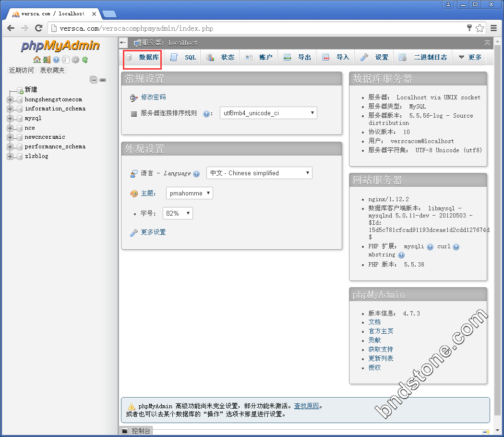This screenshot has height=437, width=504.
Task: Open navigation panel settings gear icon
Action: point(75,60)
